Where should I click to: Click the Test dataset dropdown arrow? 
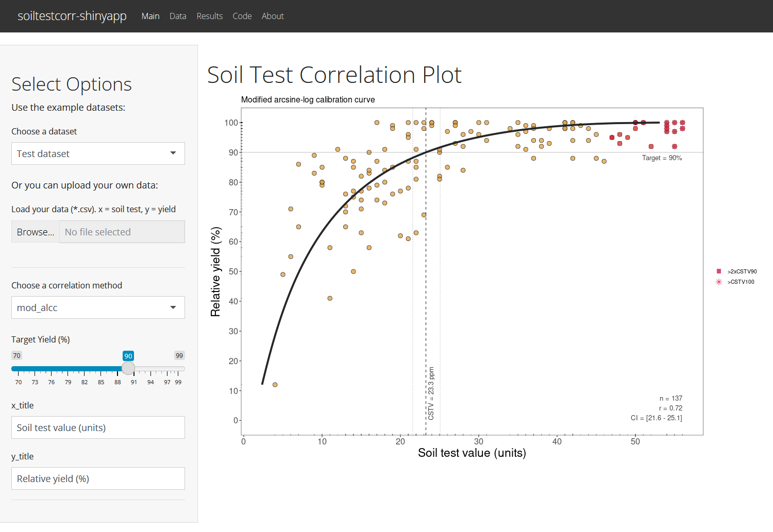173,153
